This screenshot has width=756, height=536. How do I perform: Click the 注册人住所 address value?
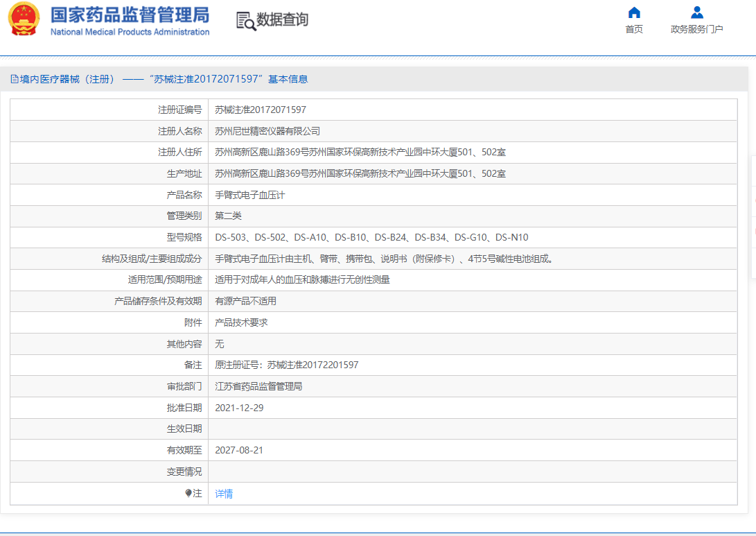tap(360, 153)
